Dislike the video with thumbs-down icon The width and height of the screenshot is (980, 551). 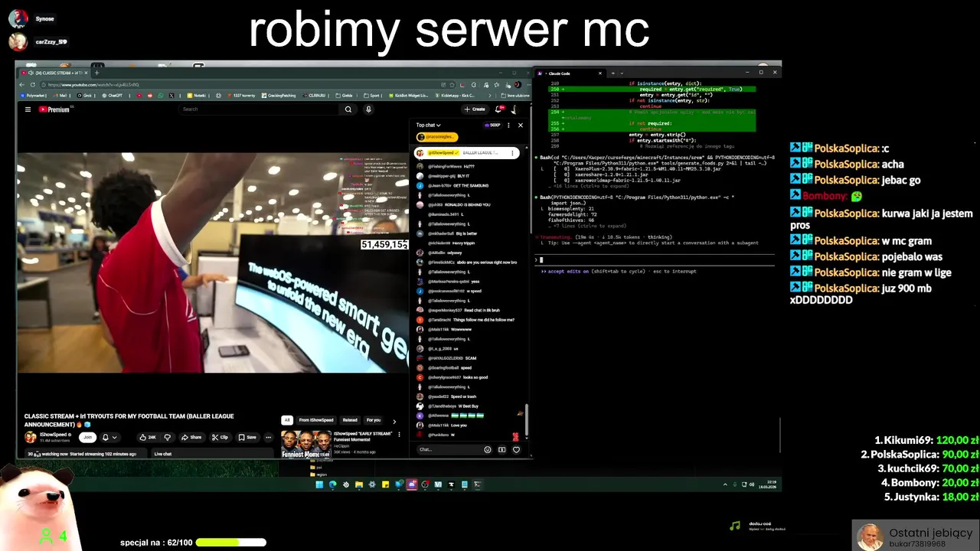pyautogui.click(x=167, y=437)
